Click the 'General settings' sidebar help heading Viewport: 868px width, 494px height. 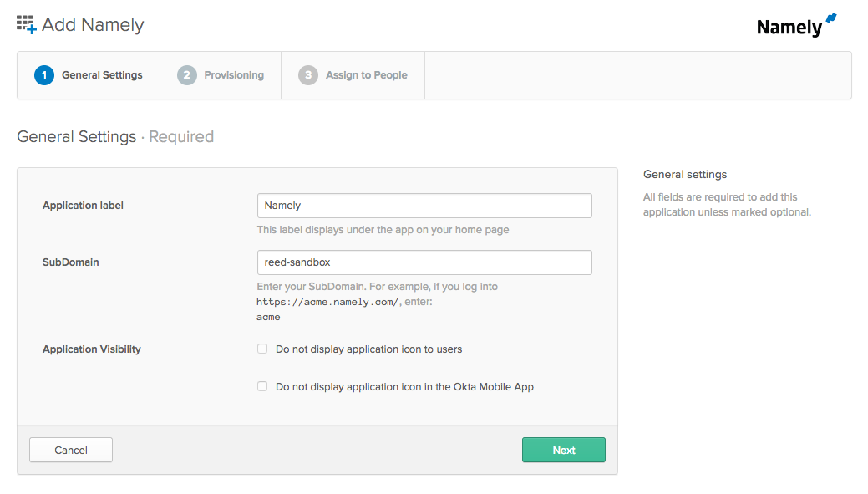pyautogui.click(x=685, y=175)
